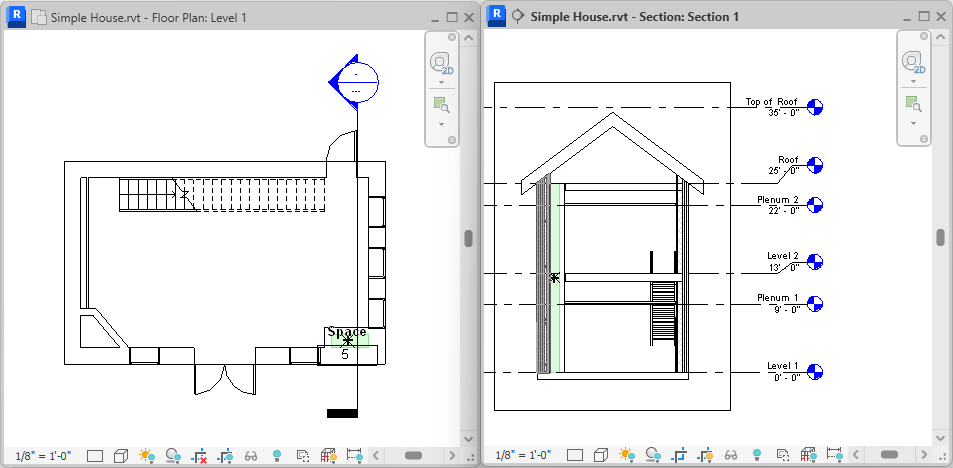Open Detail Level in the Floor Plan view bar
The height and width of the screenshot is (468, 953).
click(95, 455)
